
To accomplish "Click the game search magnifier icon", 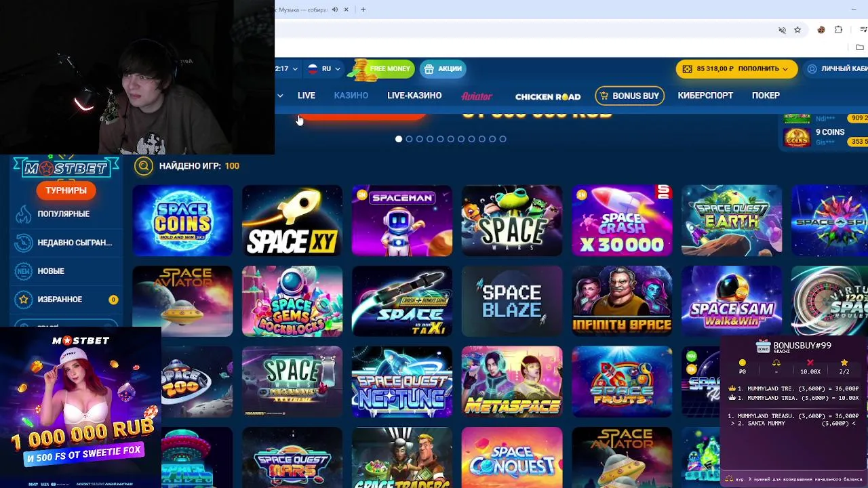I will click(143, 165).
